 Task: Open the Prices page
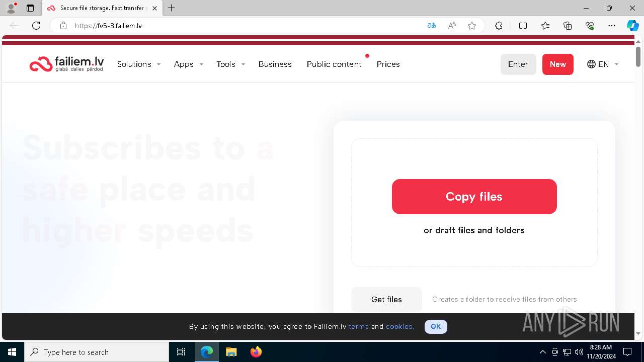point(388,64)
